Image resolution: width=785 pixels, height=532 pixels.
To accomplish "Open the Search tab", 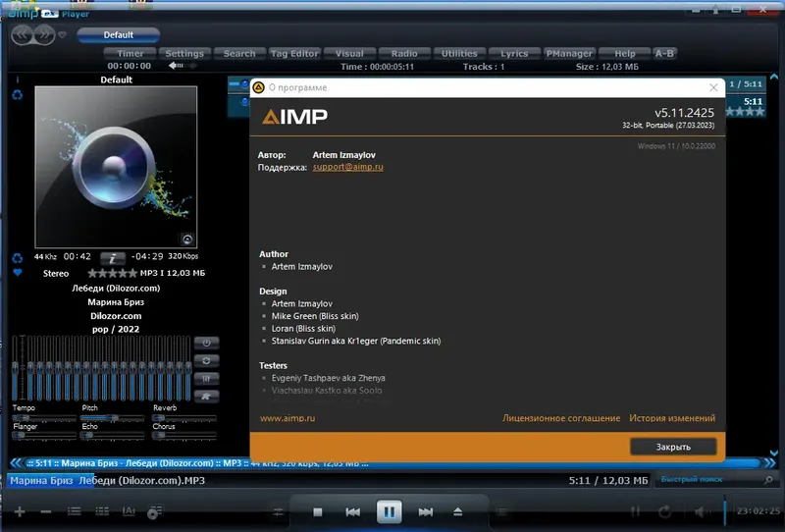I will [x=239, y=54].
